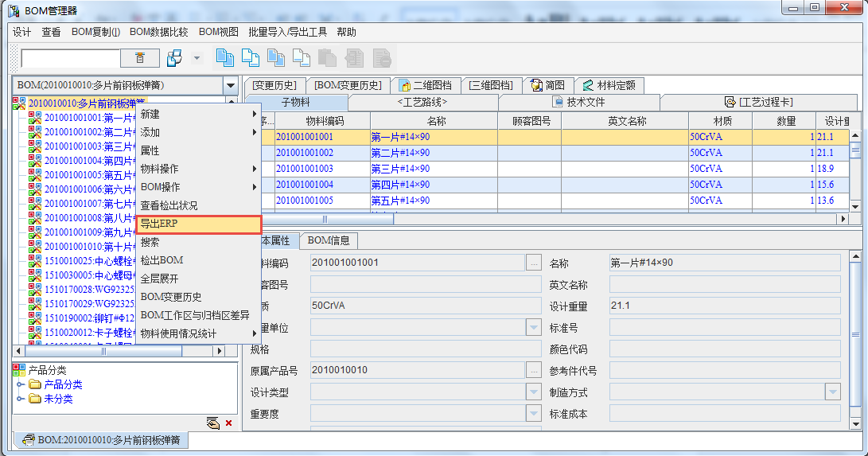Image resolution: width=868 pixels, height=456 pixels.
Task: Choose 搜索 from the context menu
Action: (x=198, y=242)
